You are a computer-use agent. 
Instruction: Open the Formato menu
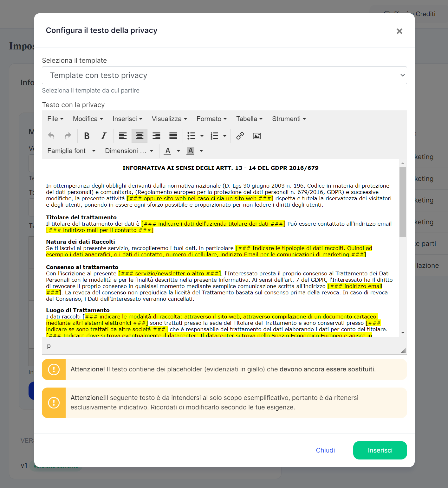tap(211, 119)
